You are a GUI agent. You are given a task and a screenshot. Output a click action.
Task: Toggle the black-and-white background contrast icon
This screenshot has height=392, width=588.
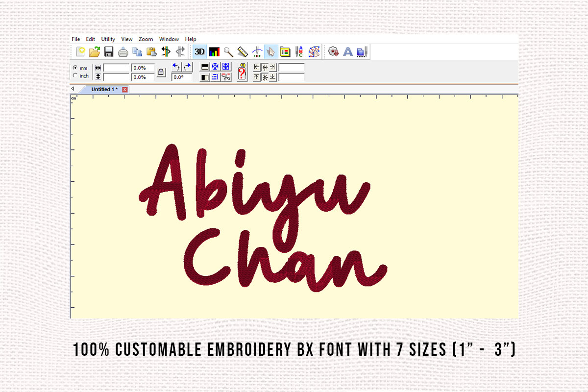pos(205,77)
